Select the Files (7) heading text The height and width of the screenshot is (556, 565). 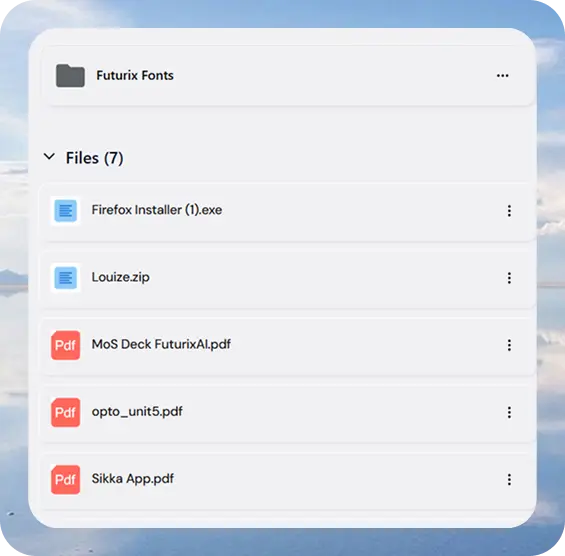pos(94,158)
